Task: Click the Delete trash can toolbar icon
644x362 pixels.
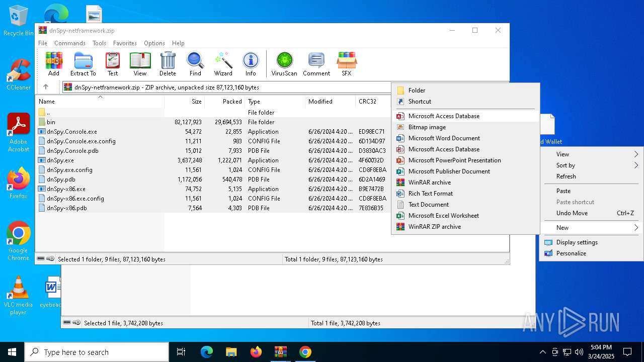Action: 168,64
